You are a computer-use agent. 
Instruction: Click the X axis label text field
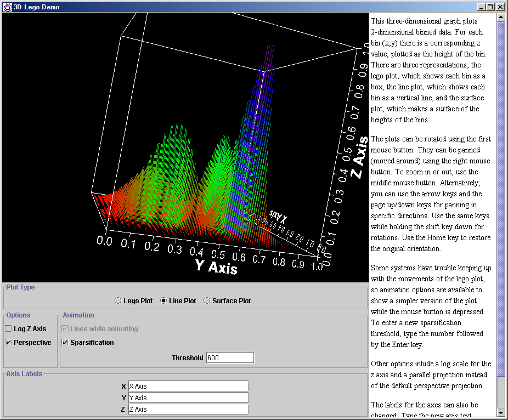(188, 387)
